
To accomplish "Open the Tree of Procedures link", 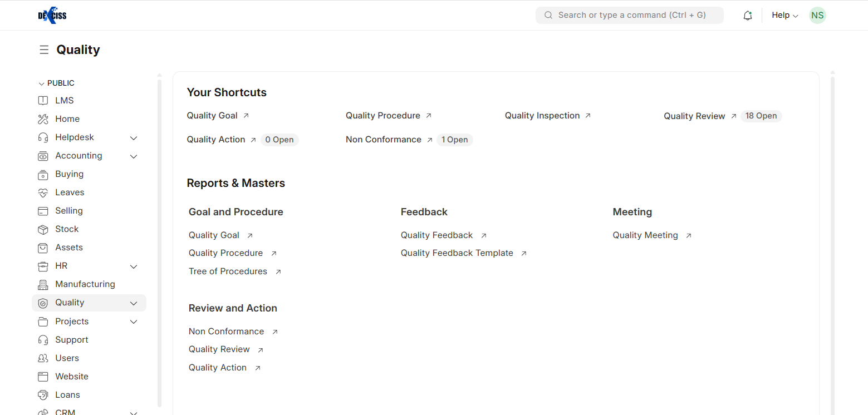I will click(228, 271).
